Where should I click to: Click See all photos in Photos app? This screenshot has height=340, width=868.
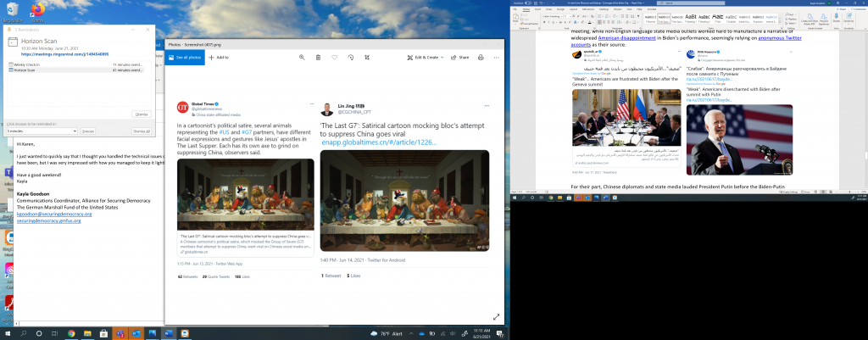pos(184,57)
